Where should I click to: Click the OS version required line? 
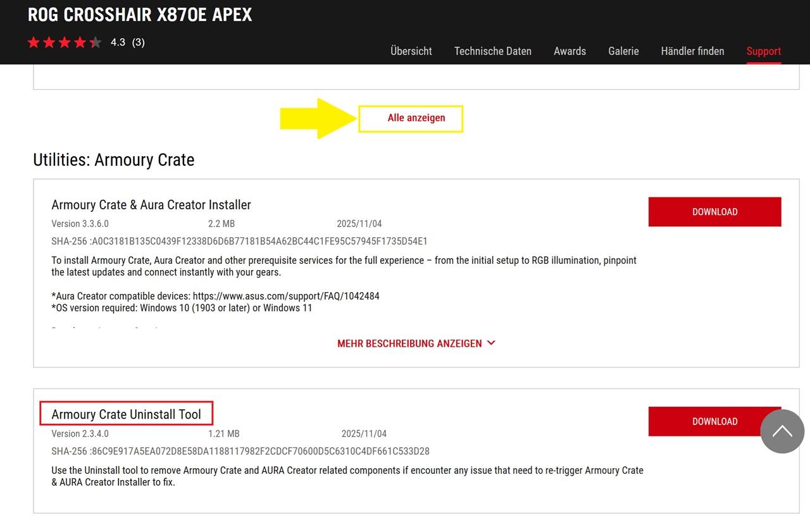point(182,308)
